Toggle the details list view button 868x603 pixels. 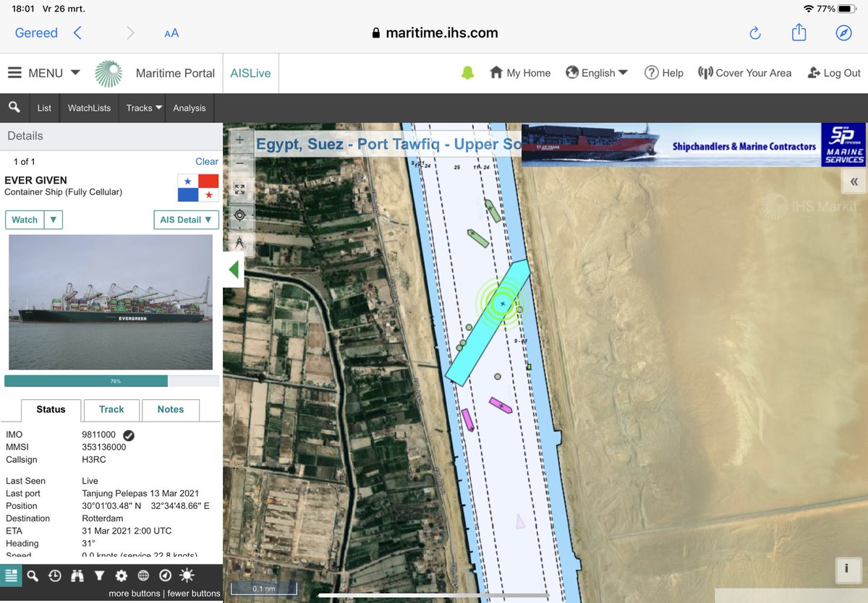[x=11, y=576]
